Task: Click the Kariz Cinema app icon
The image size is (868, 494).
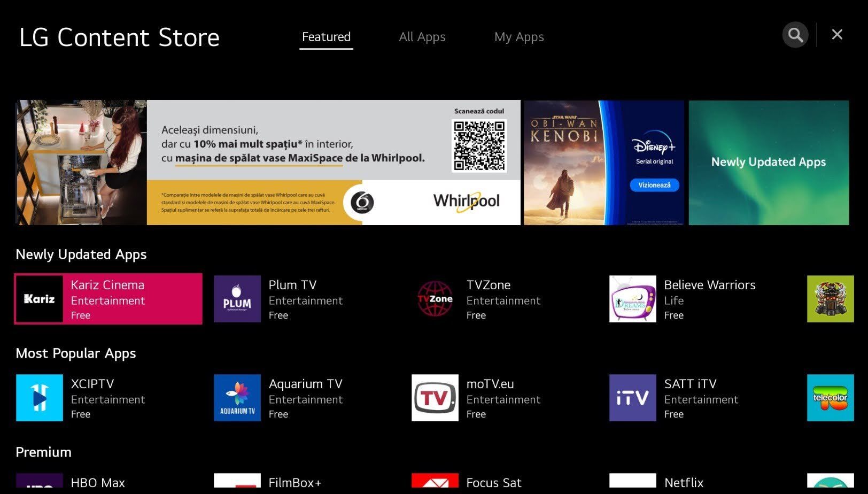Action: click(39, 299)
